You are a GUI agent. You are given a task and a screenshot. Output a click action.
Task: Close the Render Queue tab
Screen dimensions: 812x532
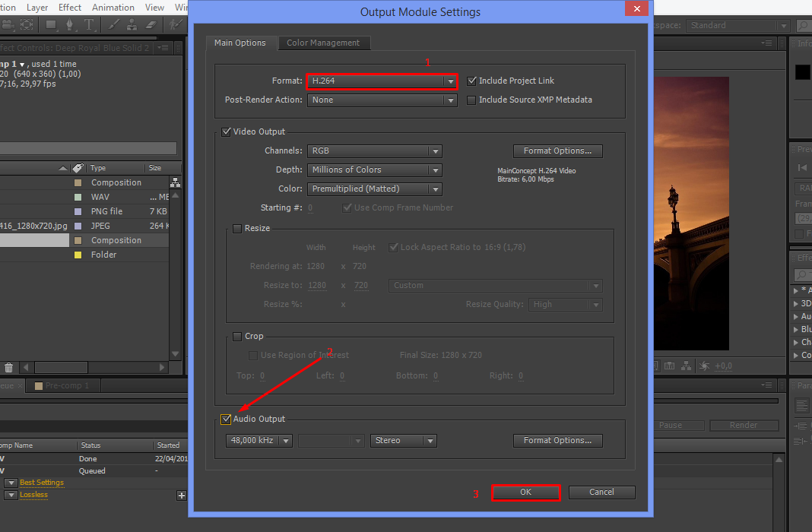pos(20,385)
